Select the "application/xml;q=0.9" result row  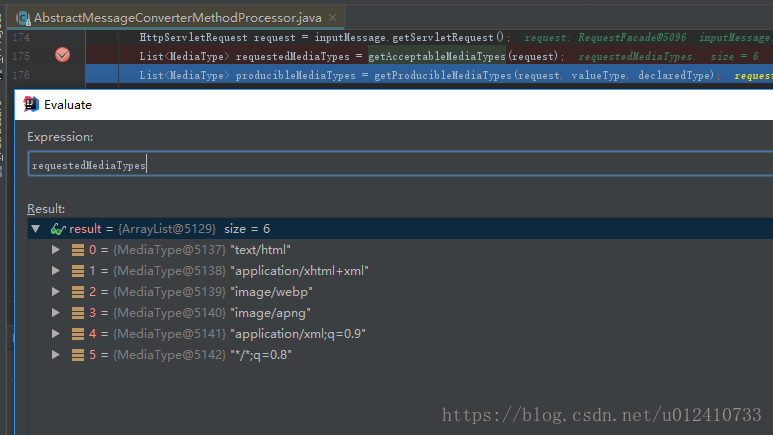(298, 334)
